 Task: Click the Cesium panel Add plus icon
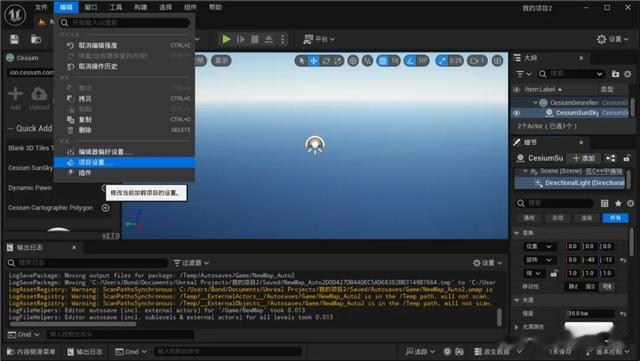16,94
